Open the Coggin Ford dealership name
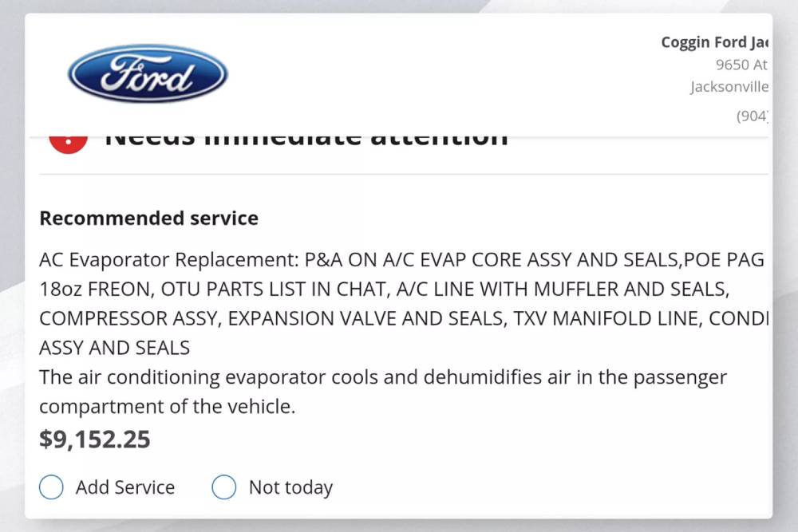This screenshot has height=532, width=798. point(714,43)
